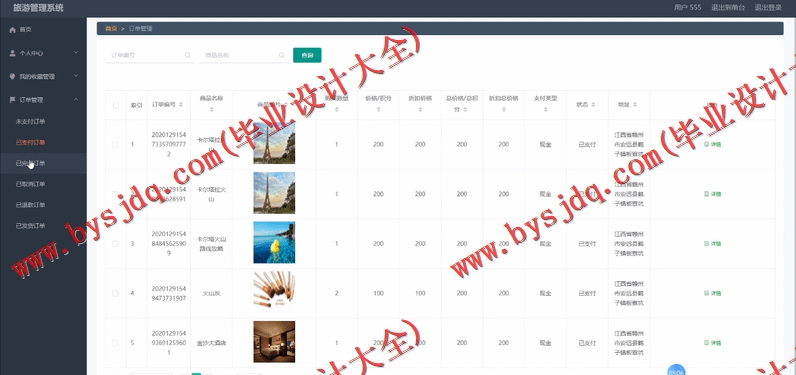
Task: Click 用户 555 in the top bar
Action: [688, 8]
